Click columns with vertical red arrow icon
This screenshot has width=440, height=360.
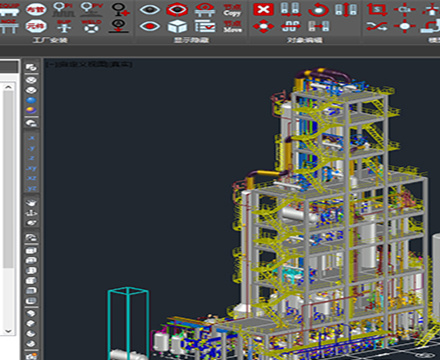tap(346, 10)
